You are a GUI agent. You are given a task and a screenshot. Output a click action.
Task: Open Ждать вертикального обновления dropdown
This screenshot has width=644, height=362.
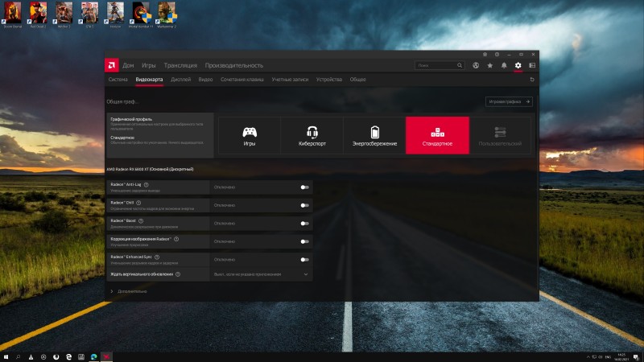pyautogui.click(x=261, y=274)
